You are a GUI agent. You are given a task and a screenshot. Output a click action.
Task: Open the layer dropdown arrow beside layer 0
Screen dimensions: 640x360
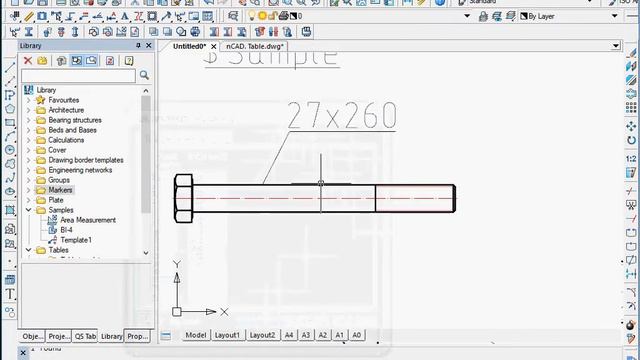(467, 16)
